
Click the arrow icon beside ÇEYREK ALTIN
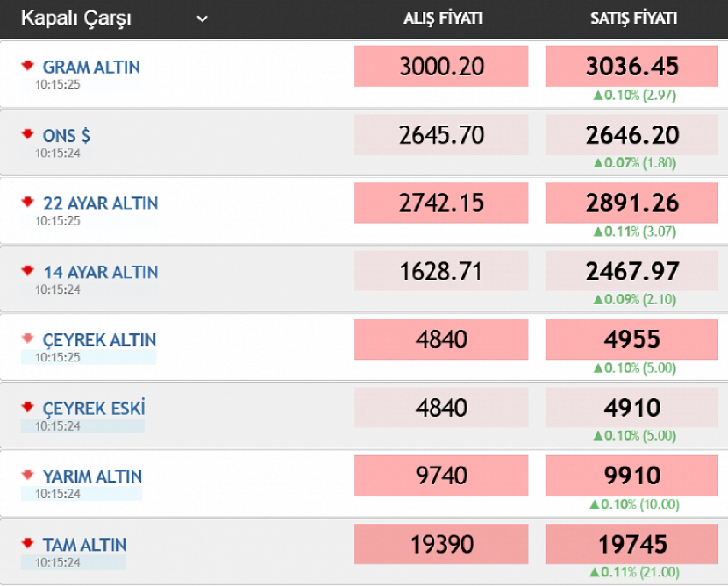pos(28,338)
